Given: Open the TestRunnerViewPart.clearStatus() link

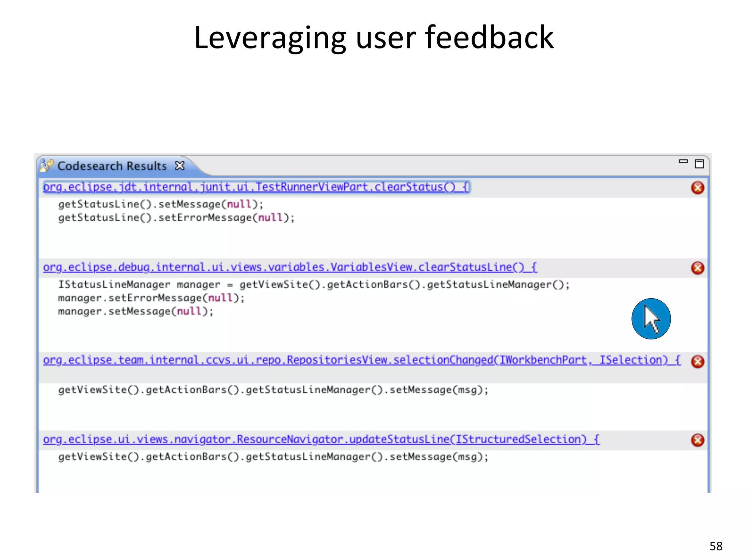Looking at the screenshot, I should 256,187.
